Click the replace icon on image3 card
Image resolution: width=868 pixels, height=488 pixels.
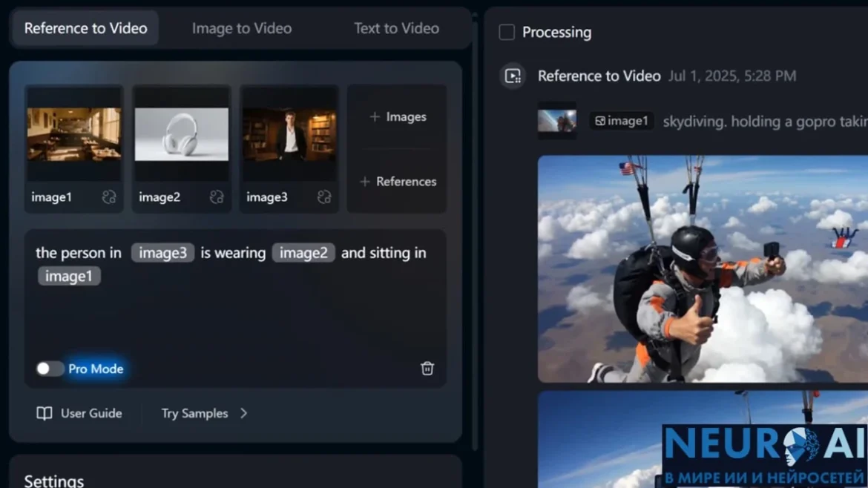[324, 197]
